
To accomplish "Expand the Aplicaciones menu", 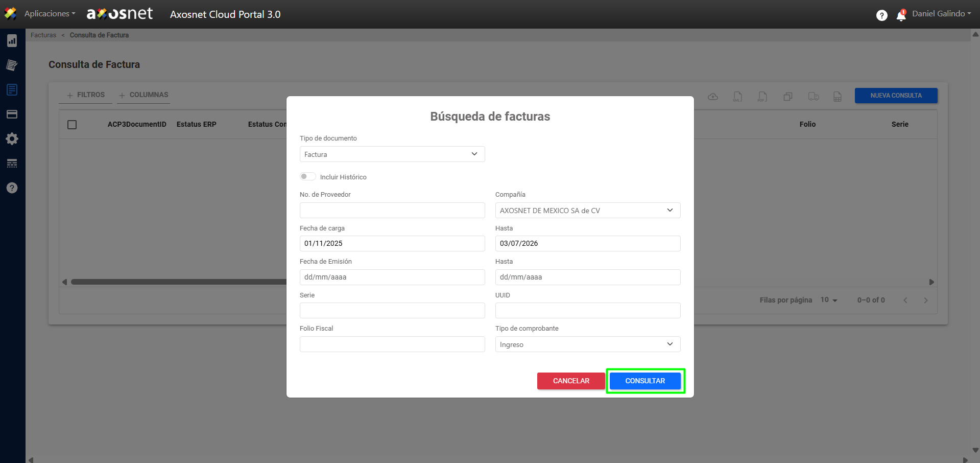I will [x=50, y=14].
